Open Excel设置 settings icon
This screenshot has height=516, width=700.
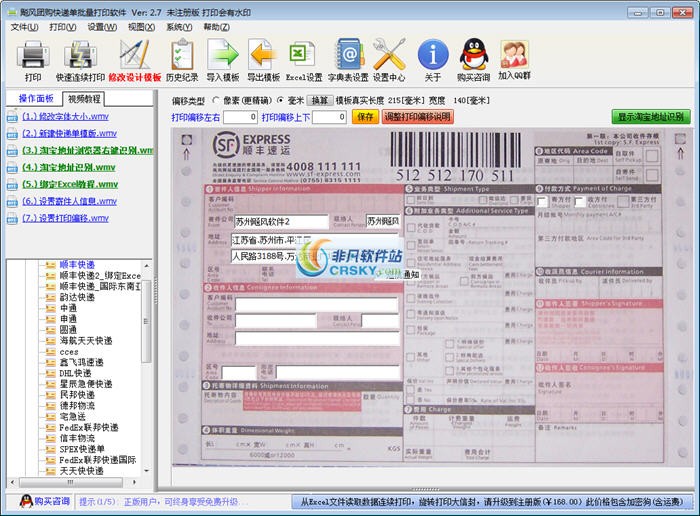point(304,62)
